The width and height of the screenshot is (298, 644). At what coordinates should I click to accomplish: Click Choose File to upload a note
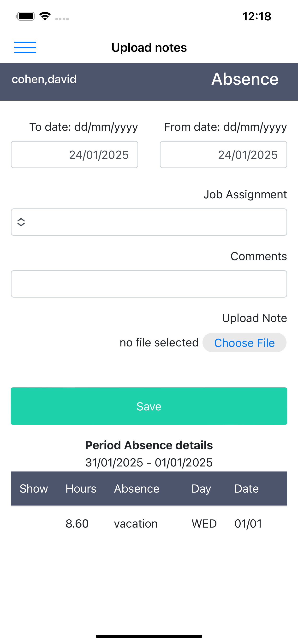pyautogui.click(x=244, y=343)
